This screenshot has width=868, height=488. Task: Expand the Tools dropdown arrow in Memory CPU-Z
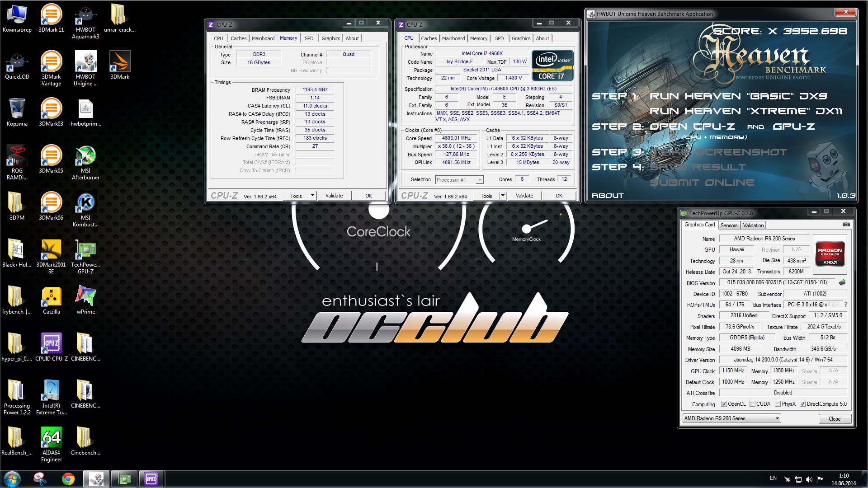[x=312, y=196]
